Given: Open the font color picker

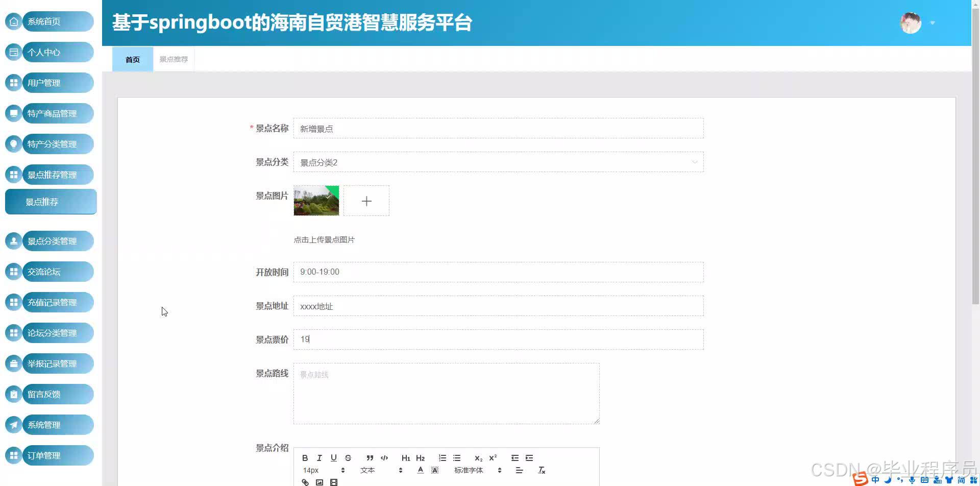Looking at the screenshot, I should coord(420,470).
